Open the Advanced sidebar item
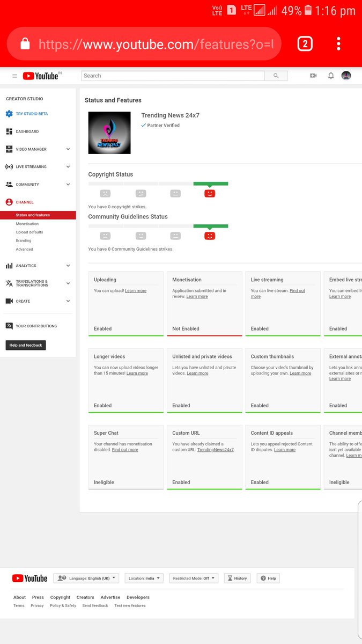The image size is (362, 644). pos(24,250)
